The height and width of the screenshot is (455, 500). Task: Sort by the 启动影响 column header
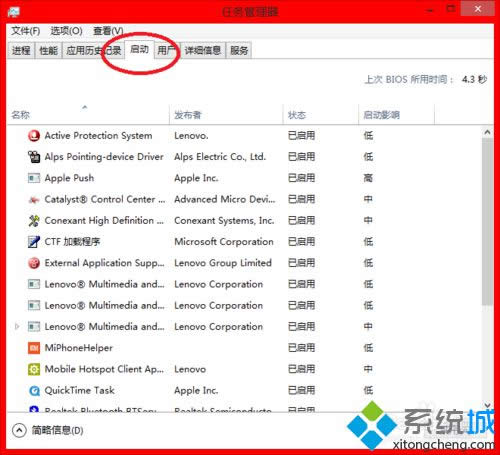(397, 115)
